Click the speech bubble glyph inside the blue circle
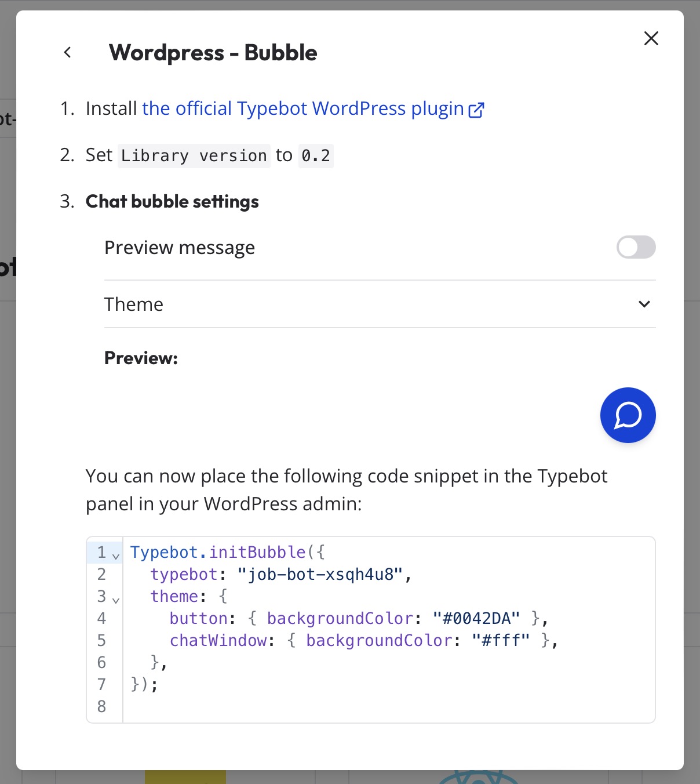Image resolution: width=700 pixels, height=784 pixels. click(x=628, y=415)
